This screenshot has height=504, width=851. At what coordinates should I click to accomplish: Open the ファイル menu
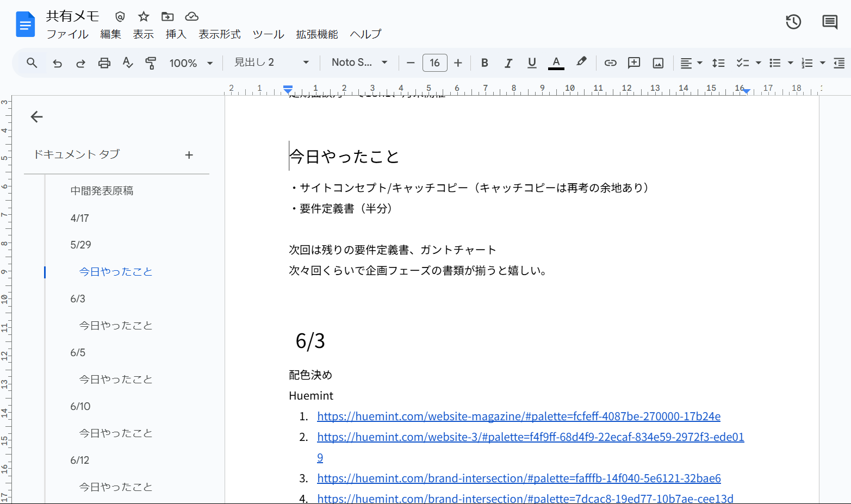click(67, 34)
